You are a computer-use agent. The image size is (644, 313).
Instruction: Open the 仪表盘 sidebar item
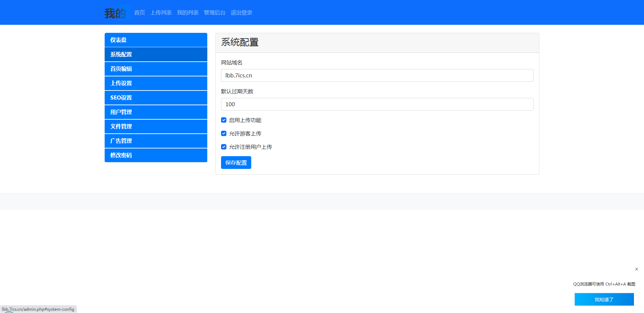(x=156, y=40)
